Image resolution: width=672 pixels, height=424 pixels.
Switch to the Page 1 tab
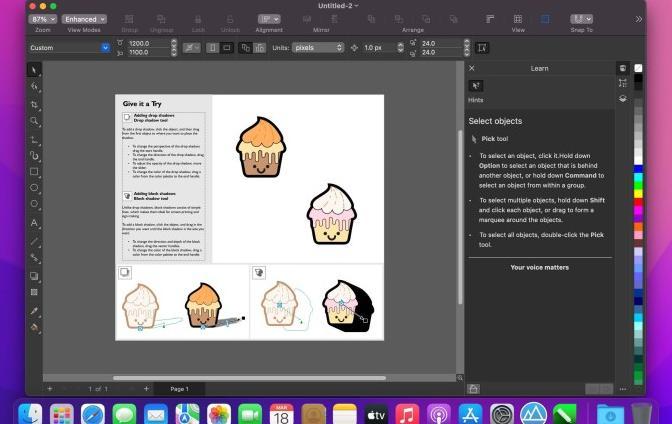click(x=179, y=388)
